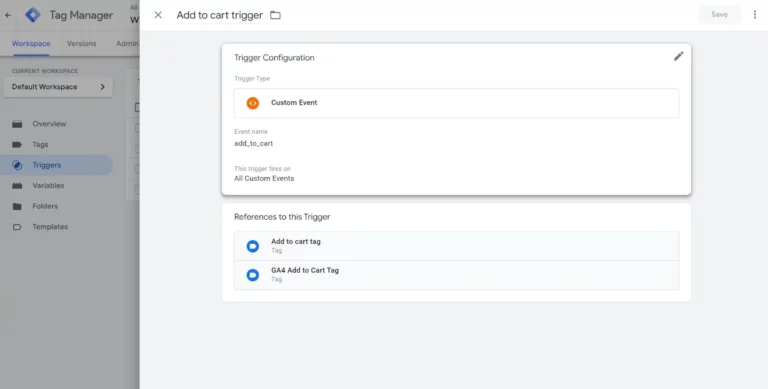Open the Add to cart tag reference
This screenshot has height=389, width=768.
(456, 246)
